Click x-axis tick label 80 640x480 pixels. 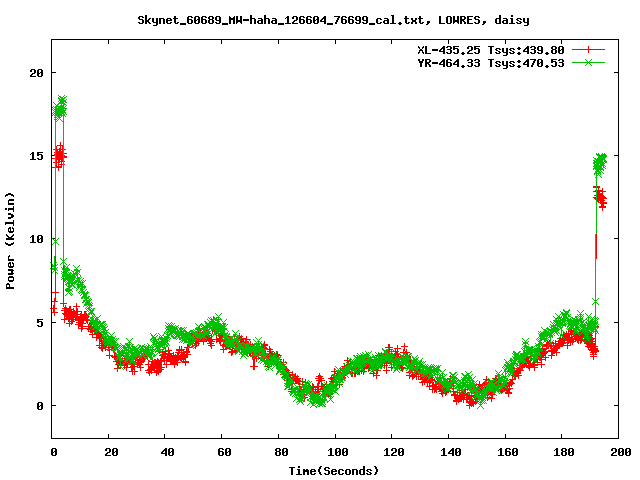(281, 452)
